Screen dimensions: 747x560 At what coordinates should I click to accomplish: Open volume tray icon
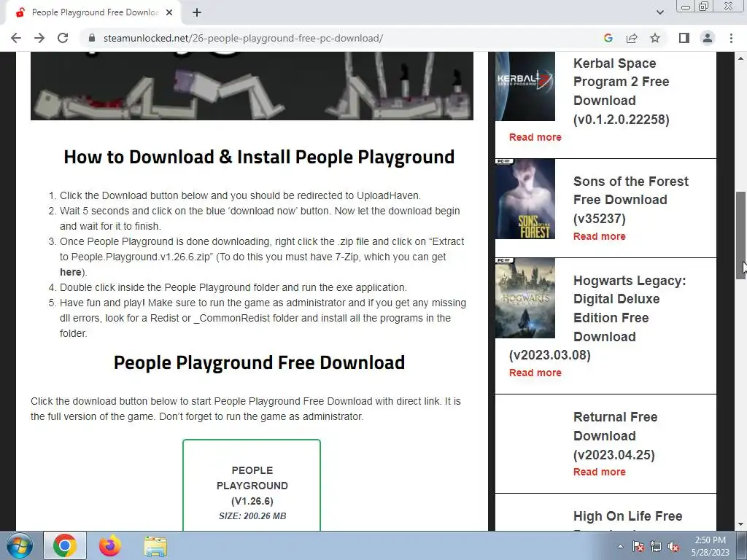[x=673, y=546]
